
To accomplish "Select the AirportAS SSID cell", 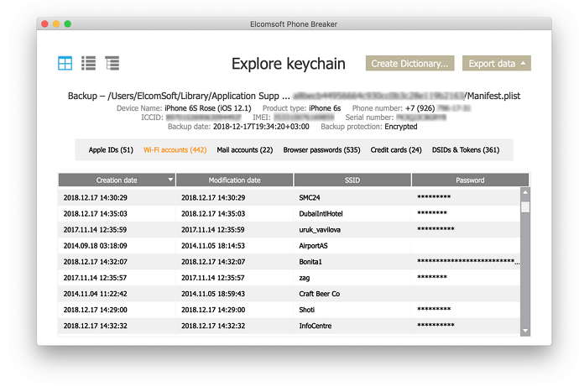I will click(x=352, y=246).
